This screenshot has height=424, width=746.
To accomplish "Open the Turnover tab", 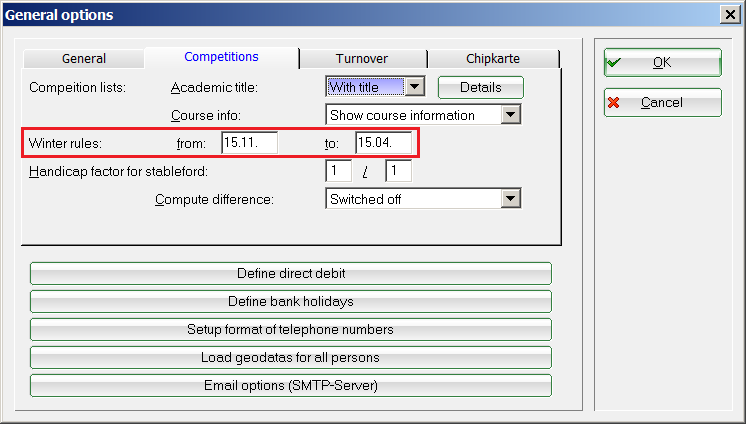I will click(x=362, y=59).
